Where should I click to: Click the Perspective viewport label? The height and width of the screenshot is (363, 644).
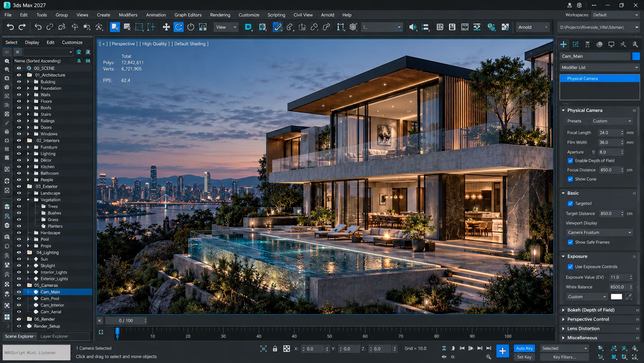pos(123,44)
